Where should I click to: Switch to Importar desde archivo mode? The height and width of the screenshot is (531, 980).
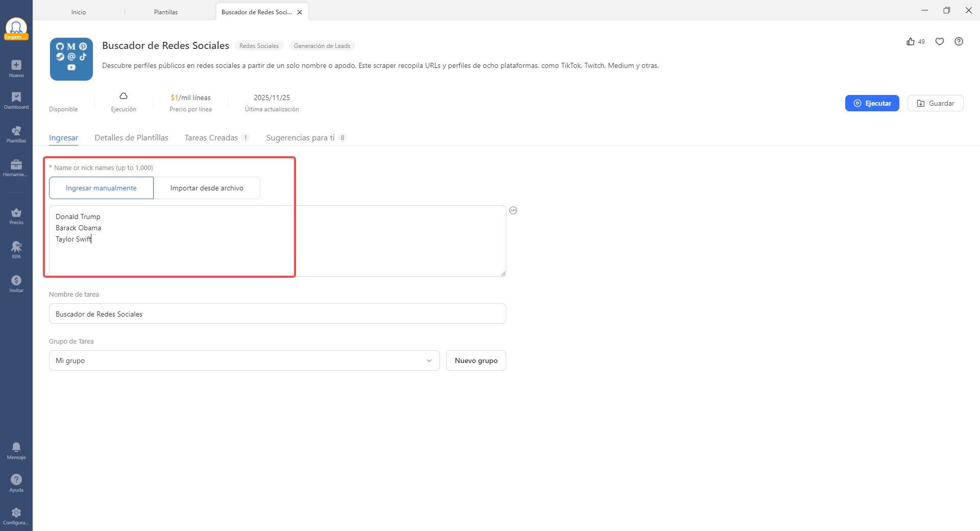click(207, 188)
